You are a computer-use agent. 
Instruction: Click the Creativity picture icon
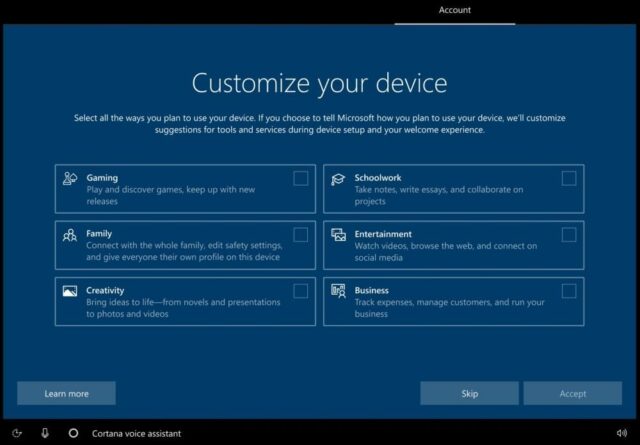pos(70,291)
